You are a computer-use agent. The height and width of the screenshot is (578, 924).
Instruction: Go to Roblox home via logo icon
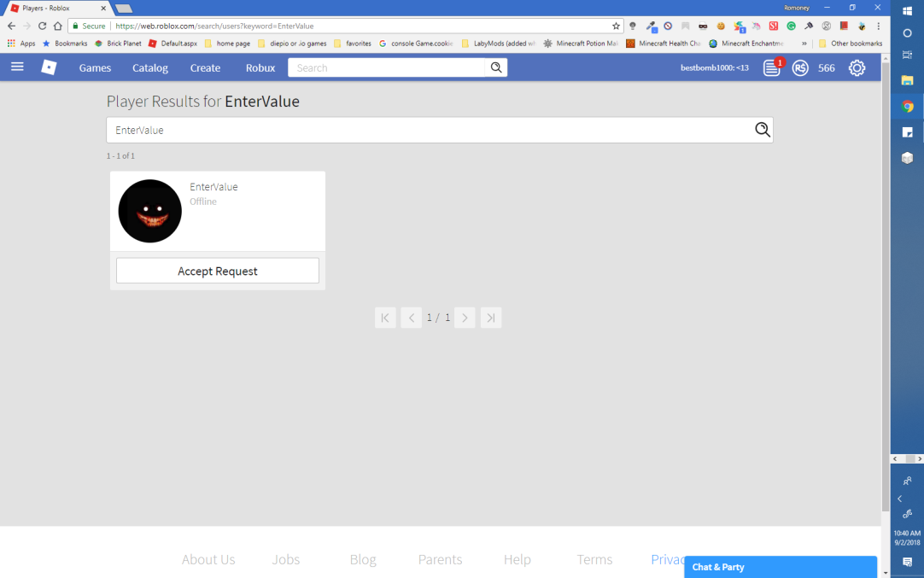pos(49,67)
